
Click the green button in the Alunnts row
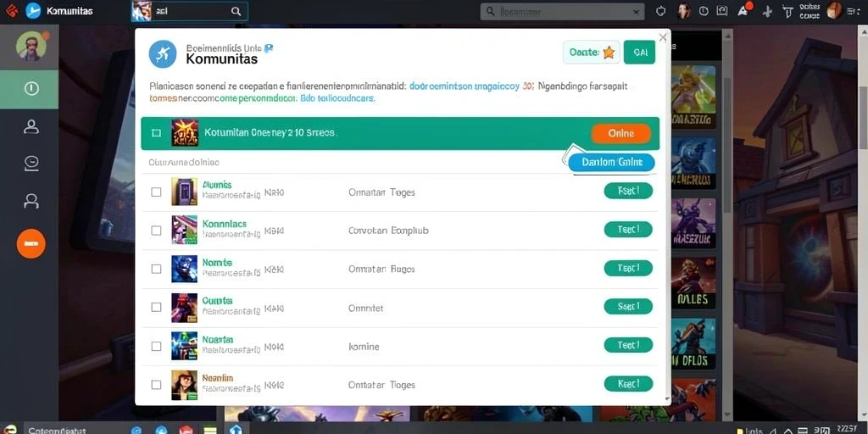point(628,191)
